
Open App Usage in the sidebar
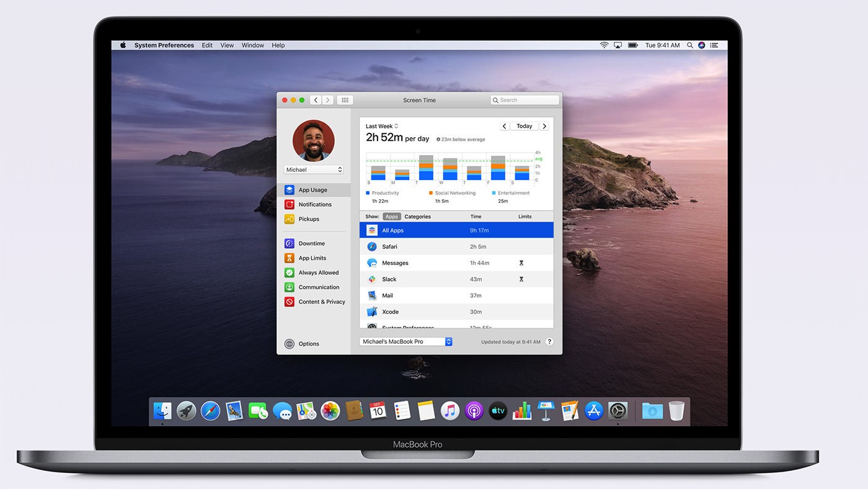312,190
